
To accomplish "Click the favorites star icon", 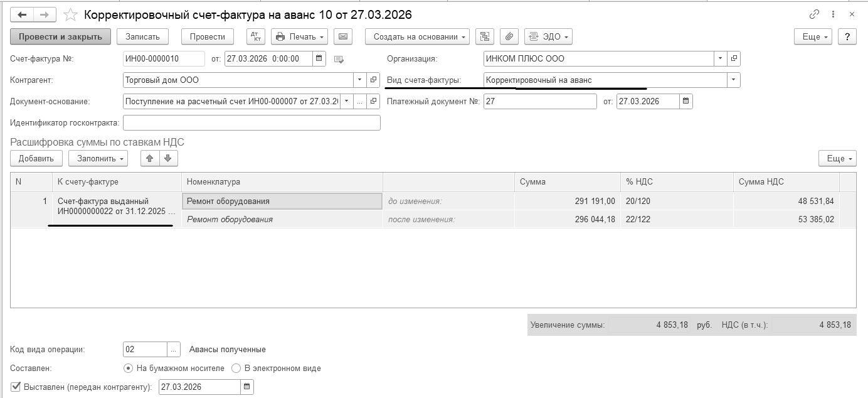I will (x=71, y=14).
